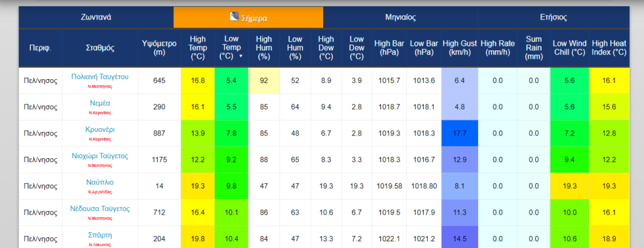Screen dimensions: 644x248
Task: Click the Low Wind Chill column header
Action: point(569,48)
